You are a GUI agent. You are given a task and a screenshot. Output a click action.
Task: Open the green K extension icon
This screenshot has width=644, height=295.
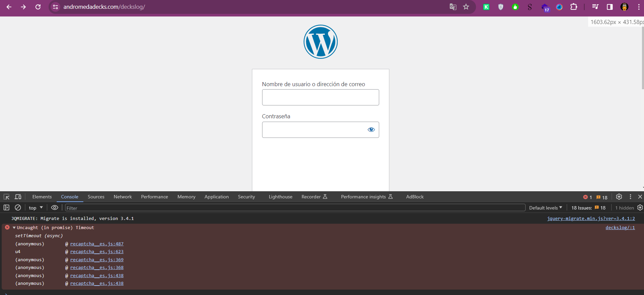coord(486,7)
